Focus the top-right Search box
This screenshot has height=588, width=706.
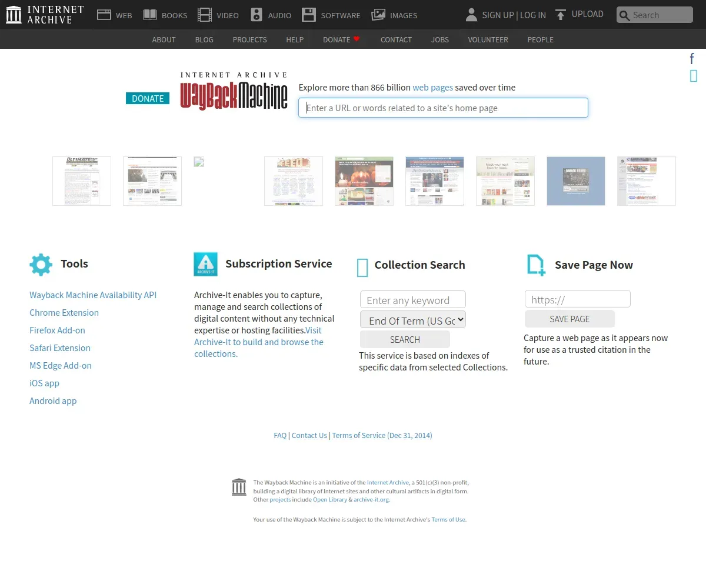click(x=655, y=15)
